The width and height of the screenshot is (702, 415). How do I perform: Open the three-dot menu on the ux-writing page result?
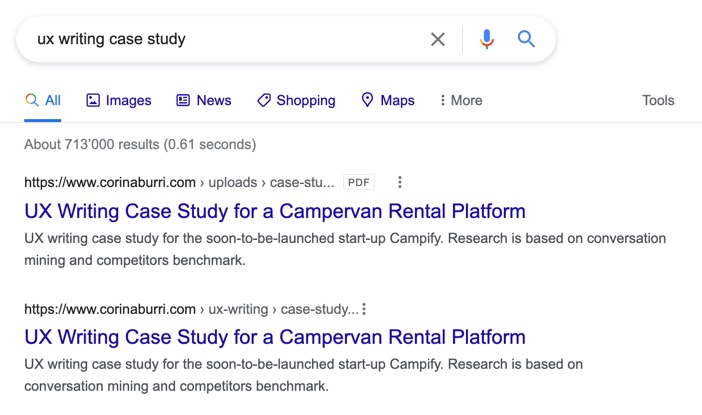tap(364, 309)
